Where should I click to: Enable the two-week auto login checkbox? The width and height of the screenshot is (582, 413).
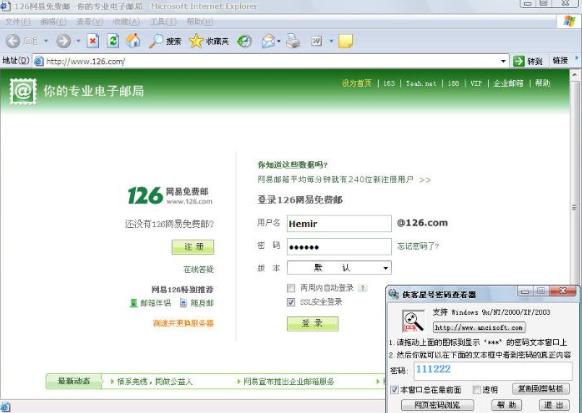click(291, 288)
